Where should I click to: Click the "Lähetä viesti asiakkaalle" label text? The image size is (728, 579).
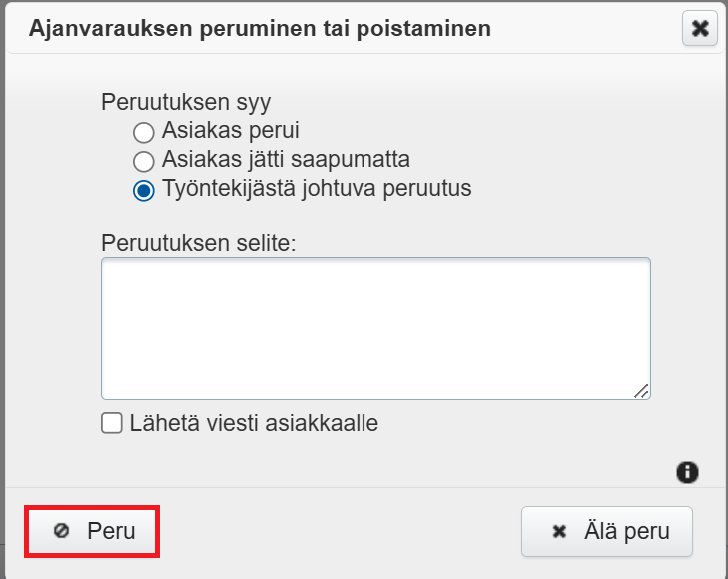[x=254, y=423]
